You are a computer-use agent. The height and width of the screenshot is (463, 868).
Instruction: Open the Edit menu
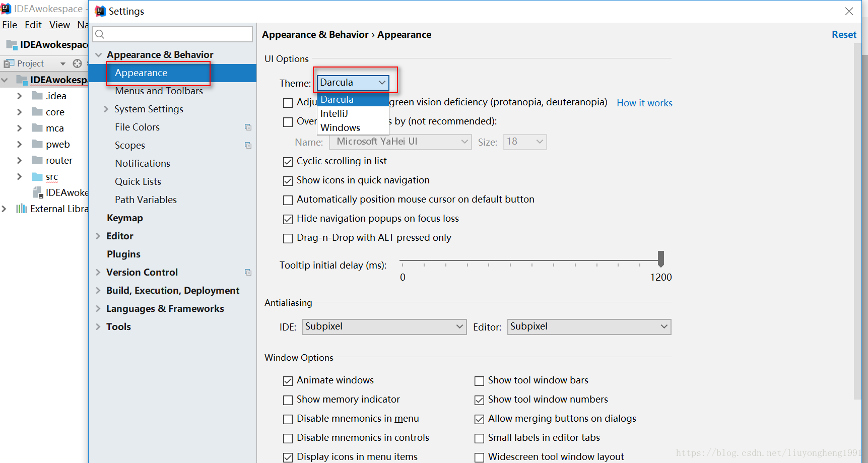pyautogui.click(x=33, y=25)
